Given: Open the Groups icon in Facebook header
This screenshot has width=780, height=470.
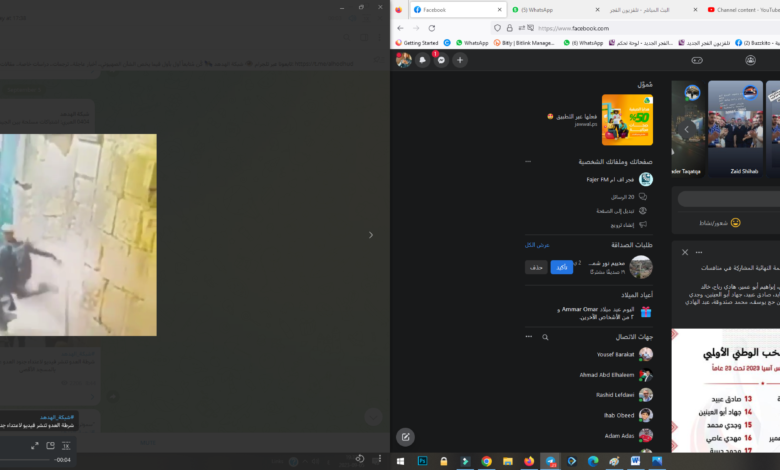Looking at the screenshot, I should pyautogui.click(x=750, y=60).
